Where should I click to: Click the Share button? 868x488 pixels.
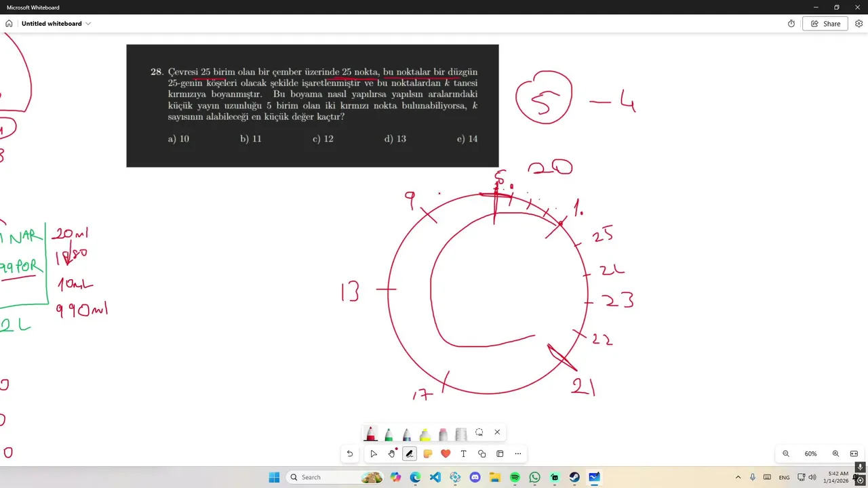click(825, 24)
